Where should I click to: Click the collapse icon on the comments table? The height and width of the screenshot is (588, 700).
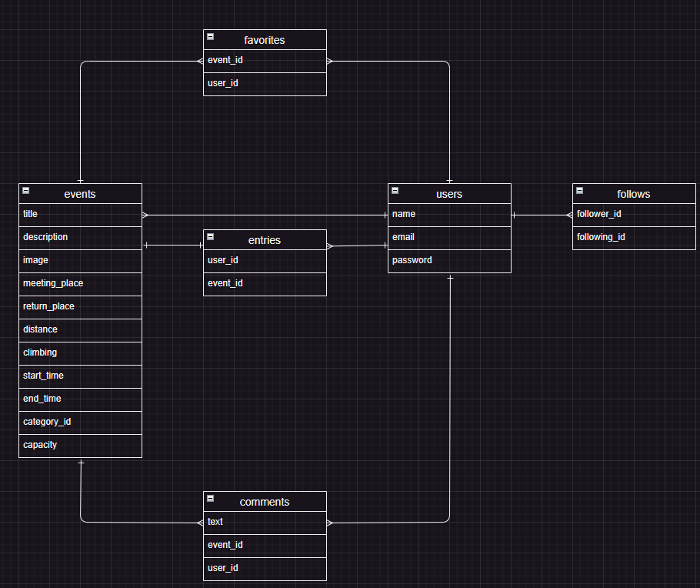pos(210,498)
